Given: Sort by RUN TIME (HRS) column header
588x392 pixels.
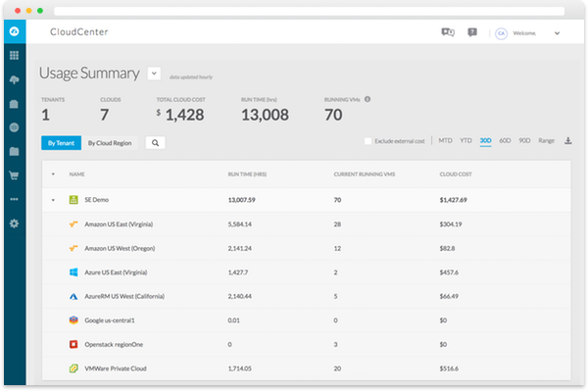Looking at the screenshot, I should tap(247, 174).
